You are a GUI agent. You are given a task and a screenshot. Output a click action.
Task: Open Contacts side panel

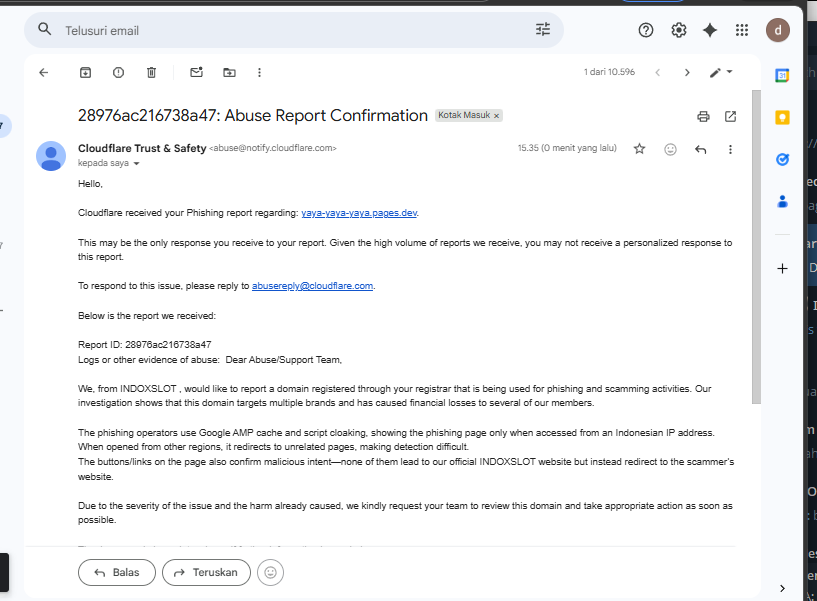[782, 201]
